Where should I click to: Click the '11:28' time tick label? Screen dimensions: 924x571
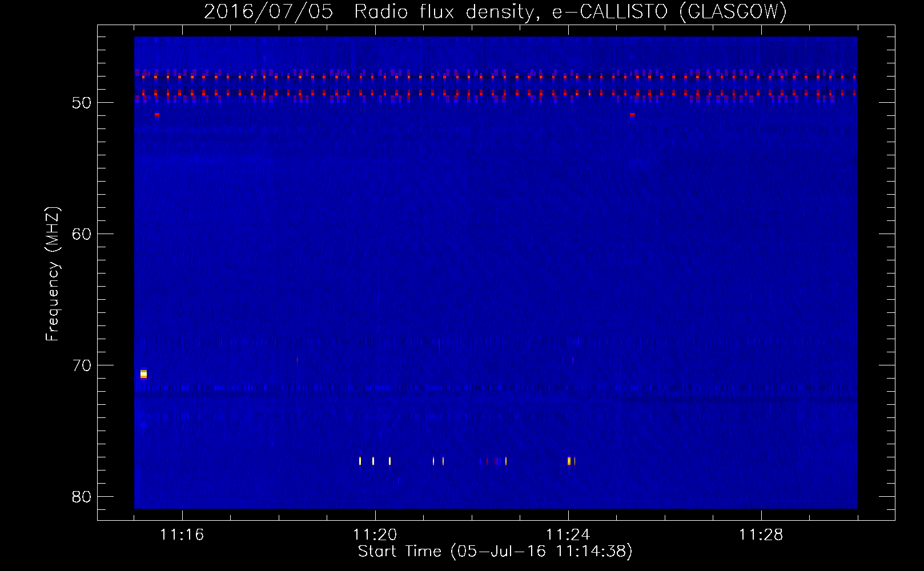(761, 535)
